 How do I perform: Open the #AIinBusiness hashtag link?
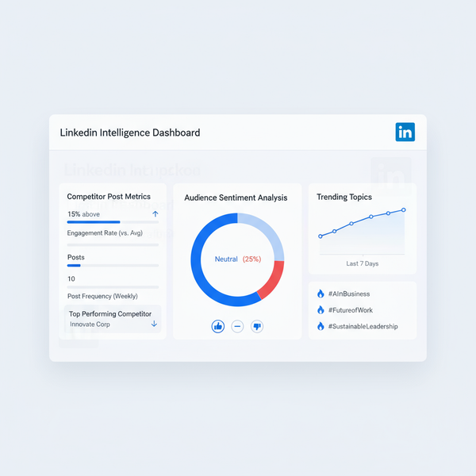tap(348, 294)
